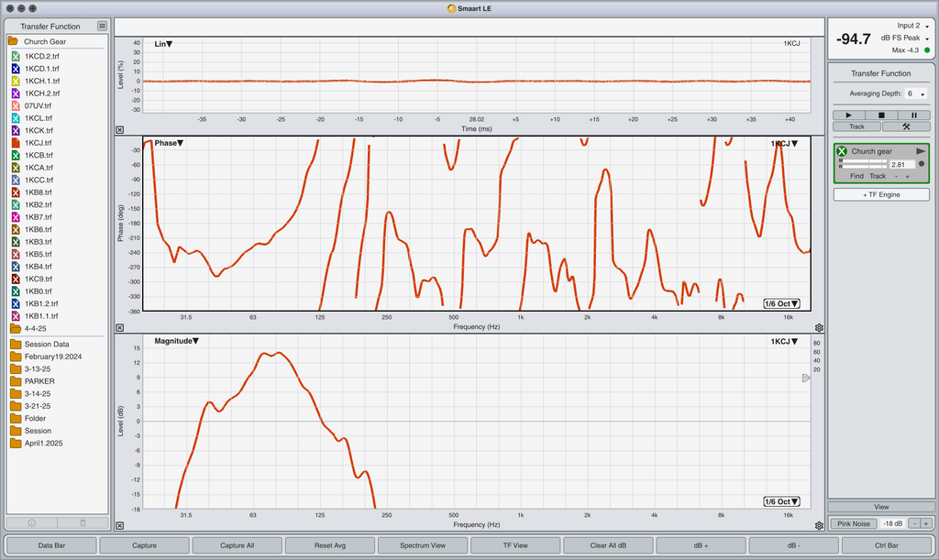This screenshot has width=939, height=560.
Task: Toggle the Pink Noise generator
Action: tap(853, 523)
